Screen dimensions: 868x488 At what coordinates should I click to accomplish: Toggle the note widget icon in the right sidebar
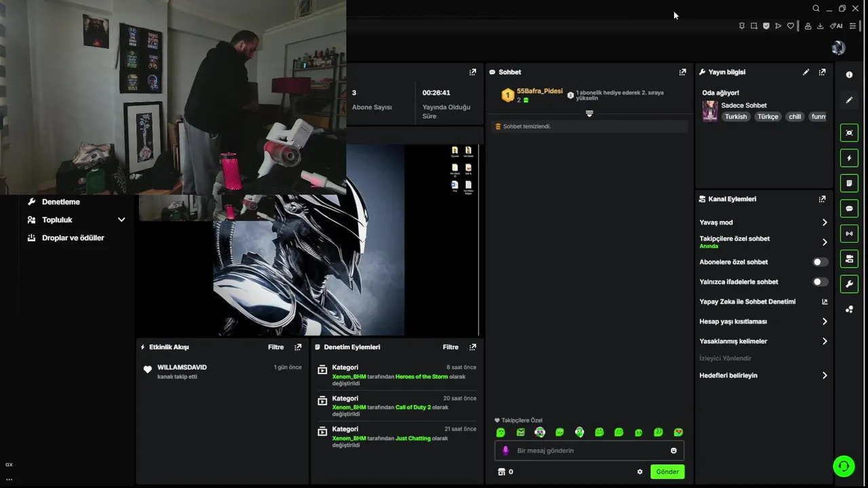(x=849, y=183)
